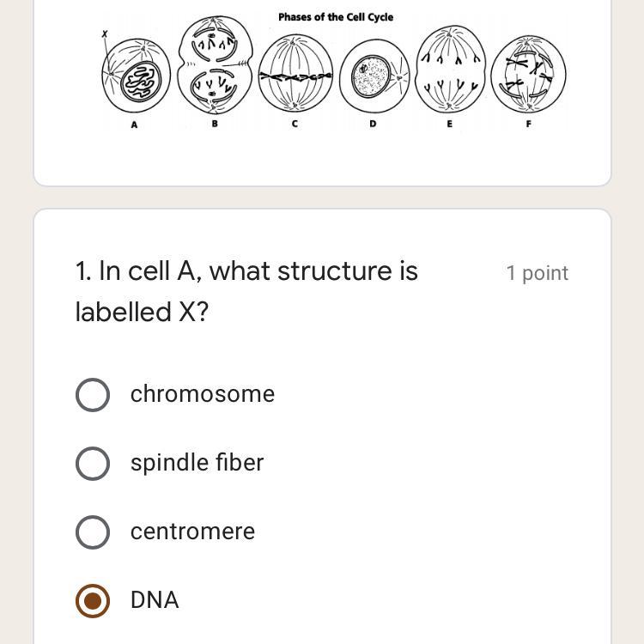Choose the spindle fiber radio option
The width and height of the screenshot is (644, 644).
[93, 463]
